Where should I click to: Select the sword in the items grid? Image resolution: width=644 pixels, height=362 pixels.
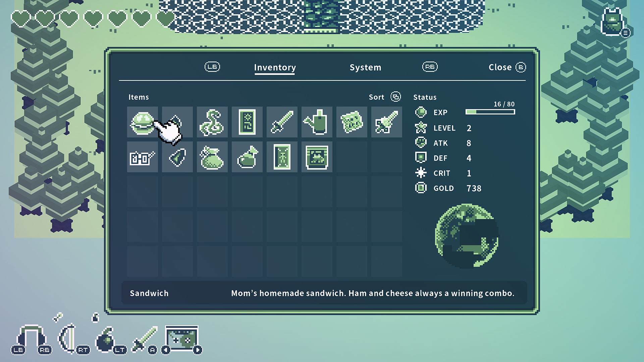point(282,122)
